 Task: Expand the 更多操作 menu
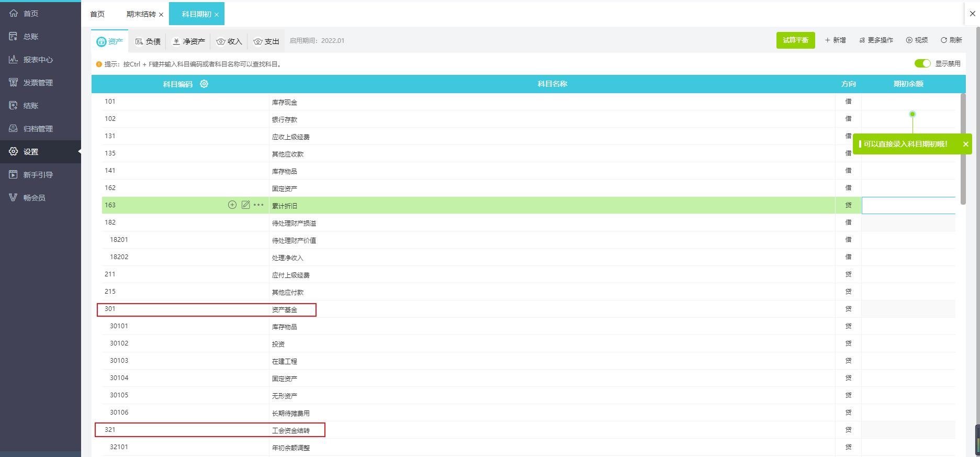tap(876, 40)
